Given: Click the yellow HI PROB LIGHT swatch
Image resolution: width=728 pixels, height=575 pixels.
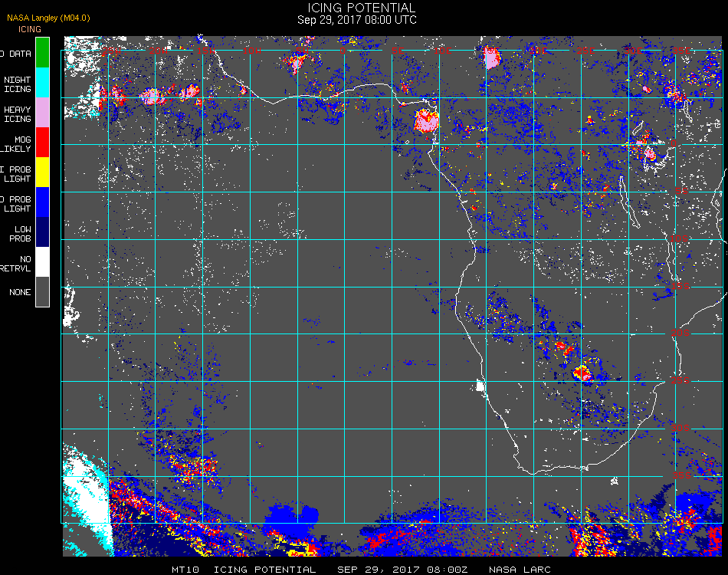Looking at the screenshot, I should click(42, 172).
